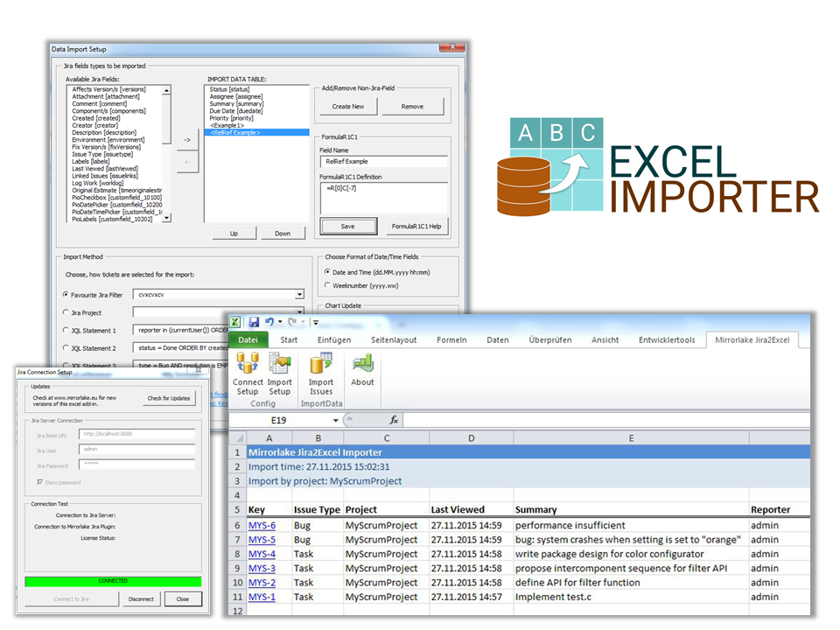Open the Undo history dropdown arrow
This screenshot has height=630, width=840.
pyautogui.click(x=280, y=322)
